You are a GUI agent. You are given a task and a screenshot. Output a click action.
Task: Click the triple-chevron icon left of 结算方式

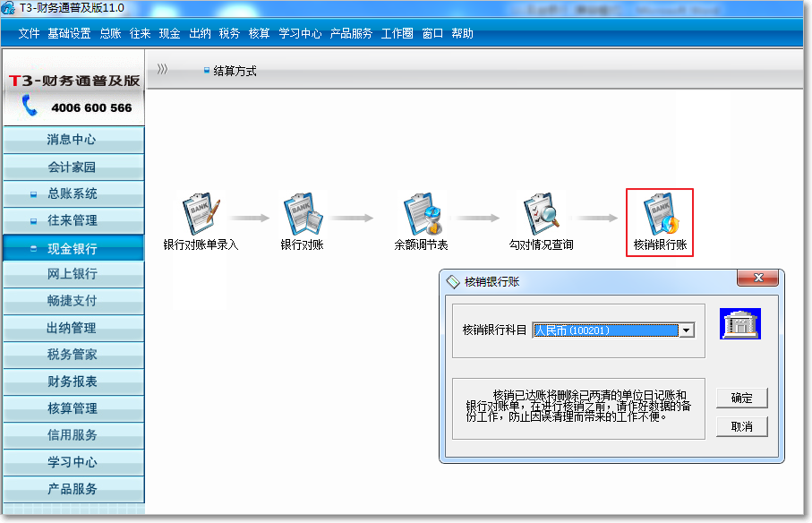162,70
